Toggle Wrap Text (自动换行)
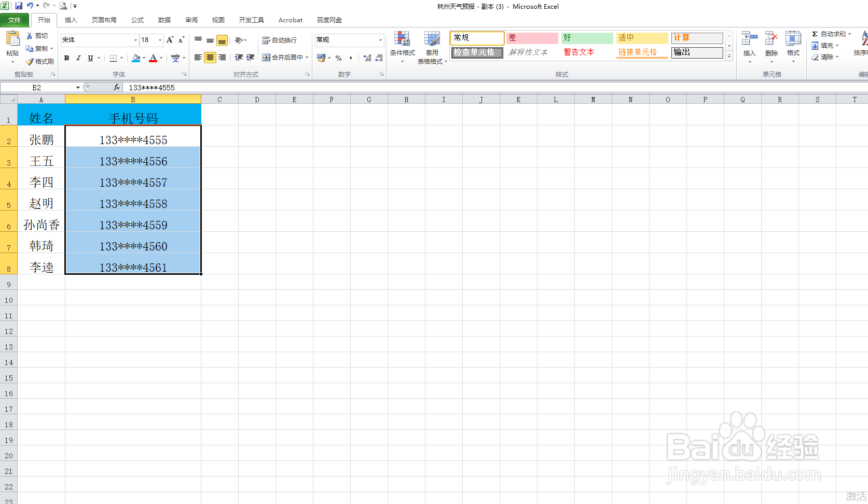 pos(279,40)
